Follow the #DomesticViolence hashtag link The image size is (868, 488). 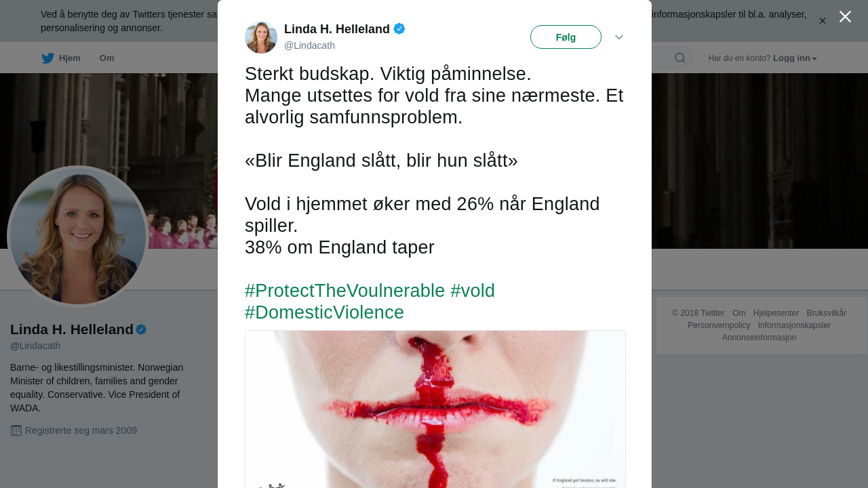[x=324, y=312]
